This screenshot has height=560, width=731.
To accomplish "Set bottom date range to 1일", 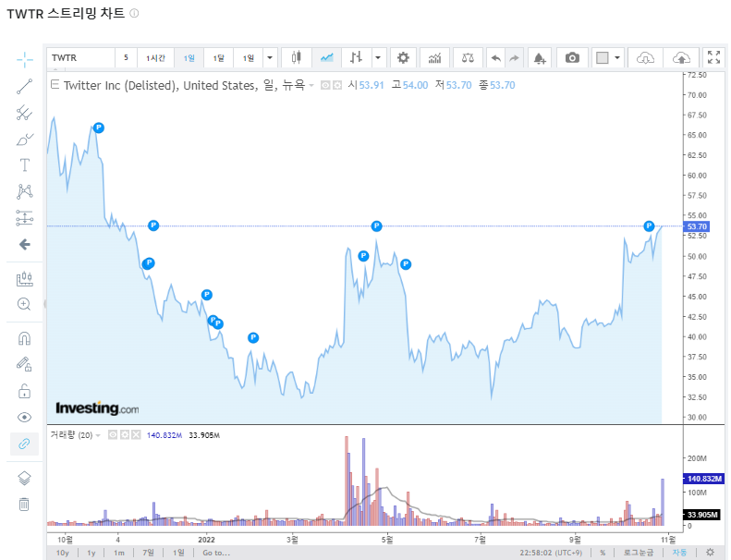I will [178, 553].
